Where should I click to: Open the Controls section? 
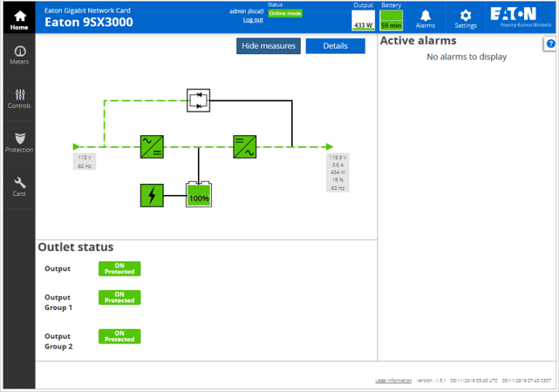click(x=19, y=99)
